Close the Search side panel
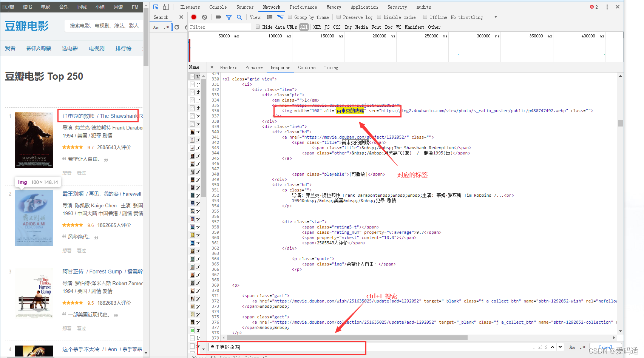The image size is (644, 358). [x=181, y=17]
